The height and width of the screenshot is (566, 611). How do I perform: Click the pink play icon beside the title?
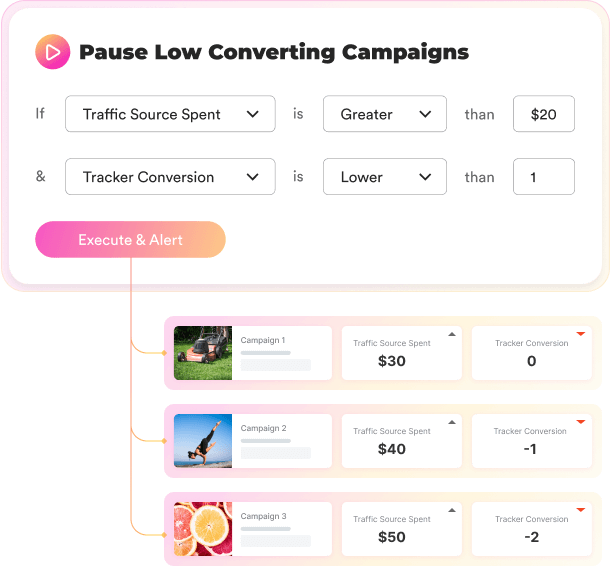point(52,52)
